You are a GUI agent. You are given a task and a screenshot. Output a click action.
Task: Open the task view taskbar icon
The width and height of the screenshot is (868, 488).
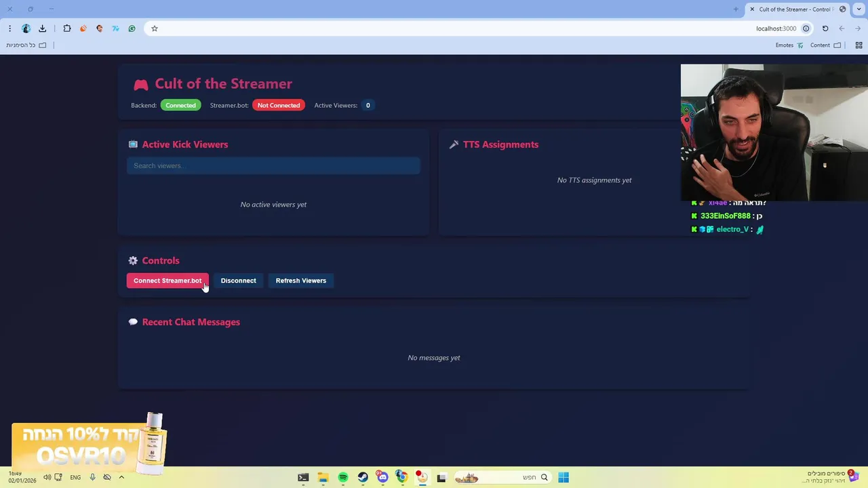441,478
